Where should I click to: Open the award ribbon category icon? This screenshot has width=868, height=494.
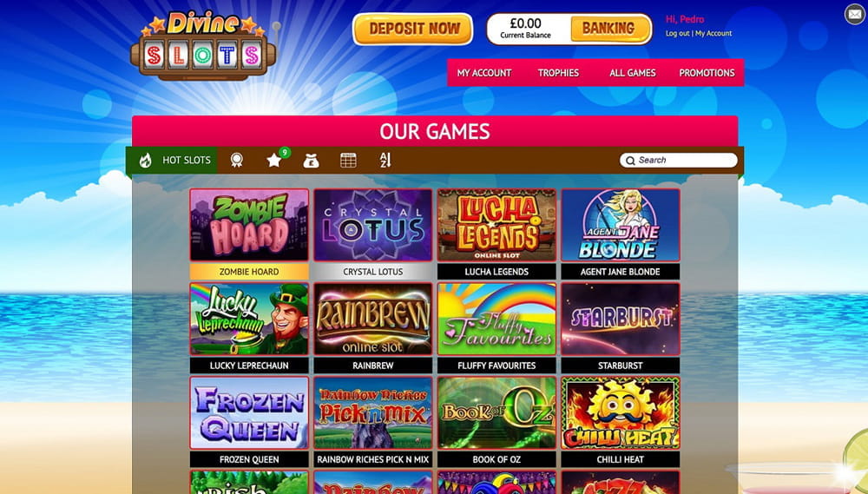pos(236,160)
